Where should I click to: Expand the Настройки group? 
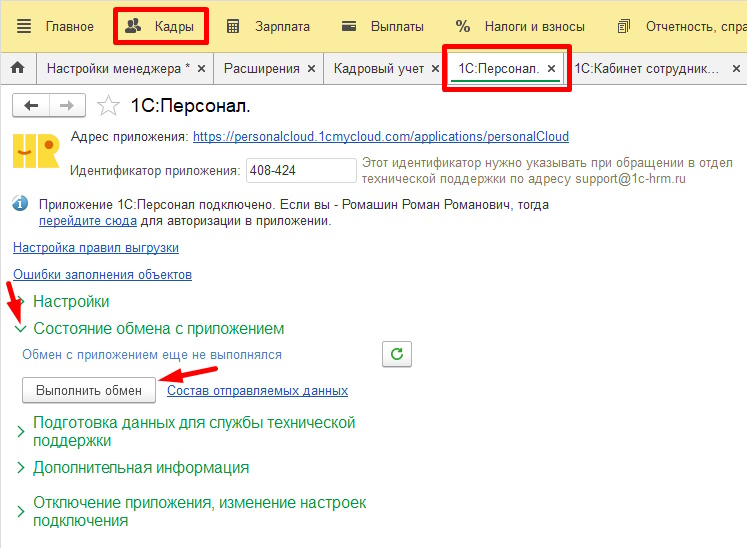71,302
